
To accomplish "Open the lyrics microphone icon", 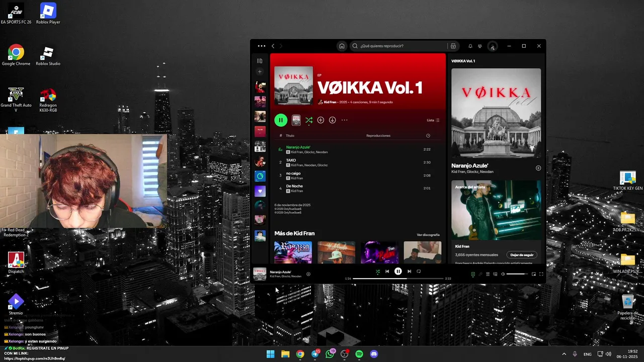I will [x=480, y=274].
